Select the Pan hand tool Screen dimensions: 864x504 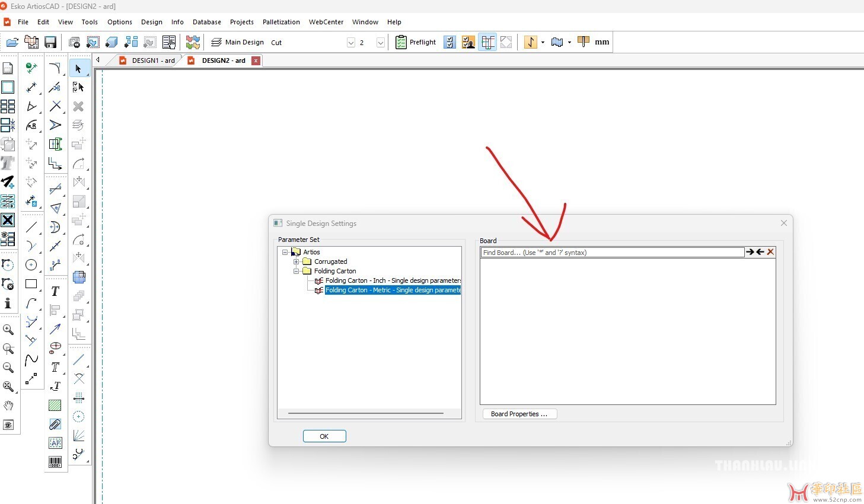[8, 406]
